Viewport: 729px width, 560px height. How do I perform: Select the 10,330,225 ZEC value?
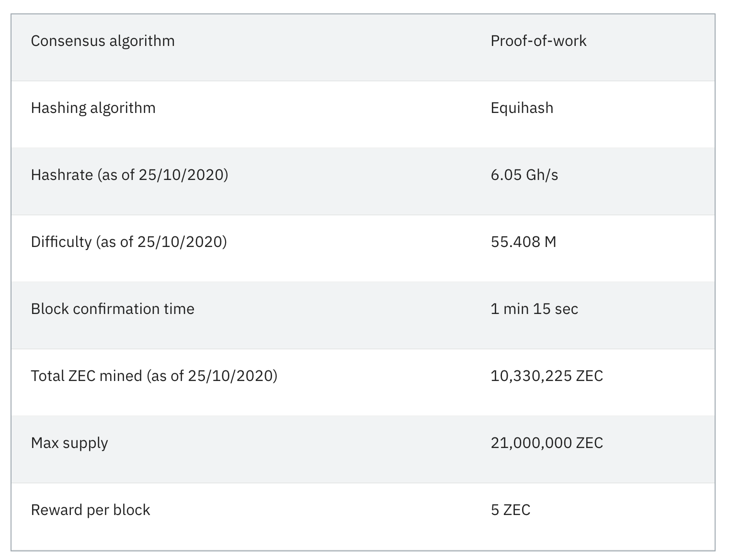(547, 376)
